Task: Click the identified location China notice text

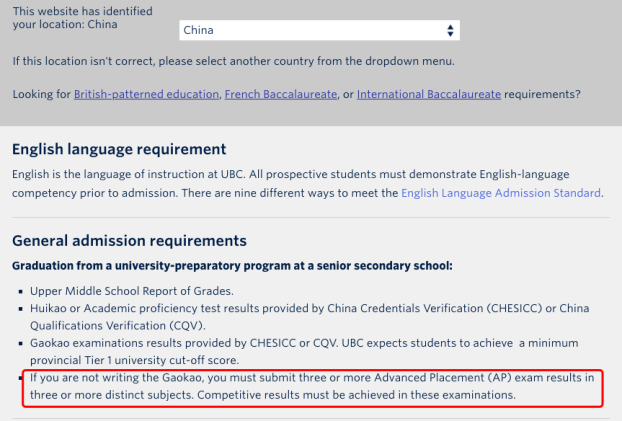Action: (x=83, y=17)
